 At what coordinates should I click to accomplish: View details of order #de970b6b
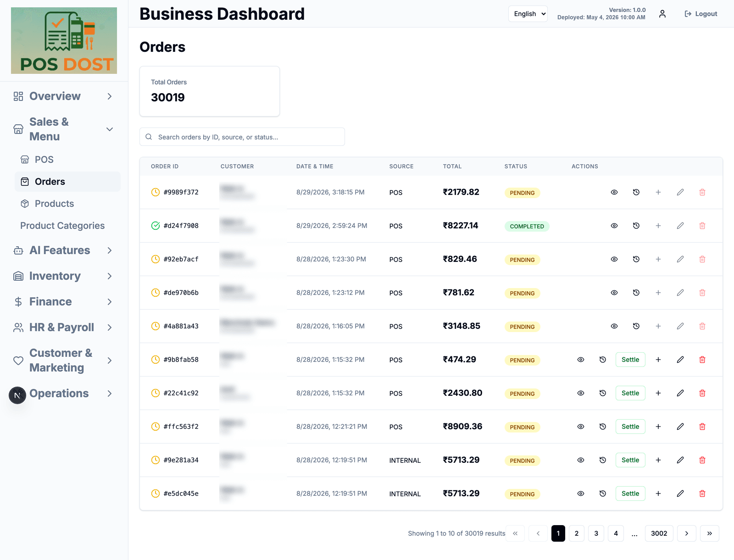[614, 293]
